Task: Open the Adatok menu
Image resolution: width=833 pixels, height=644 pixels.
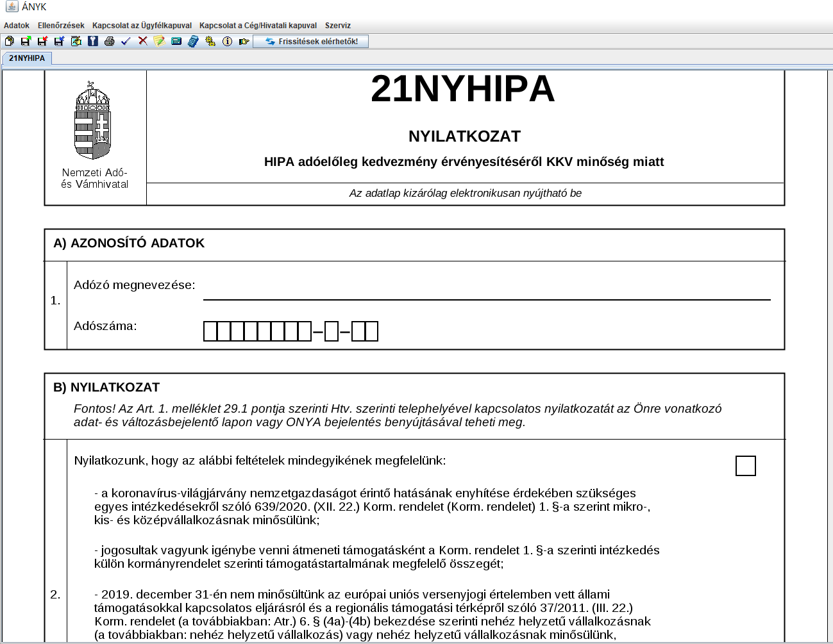Action: click(x=17, y=26)
